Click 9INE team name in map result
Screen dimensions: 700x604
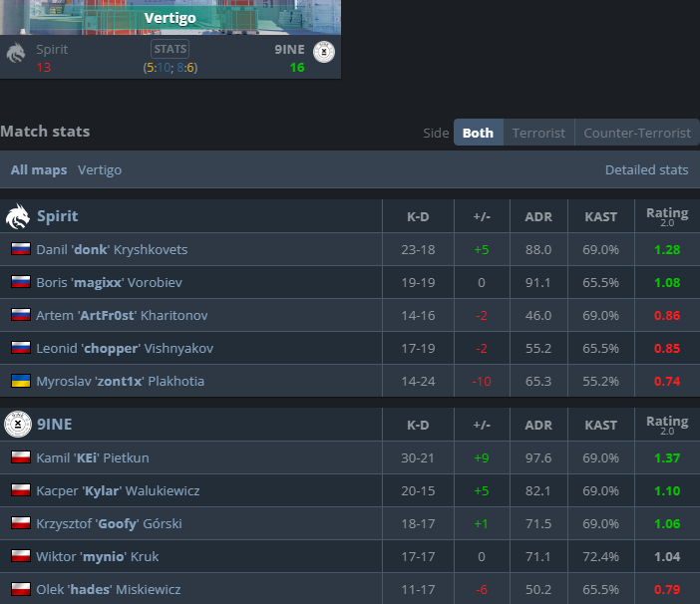[x=289, y=50]
